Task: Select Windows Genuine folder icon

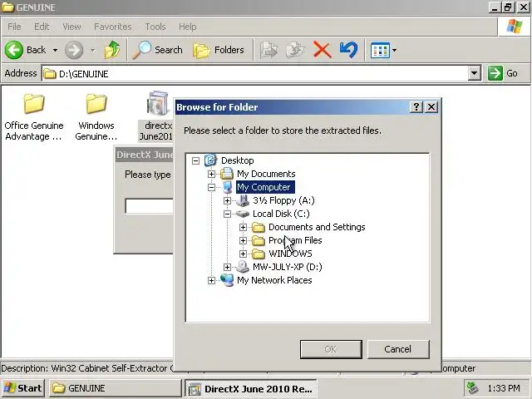Action: click(96, 104)
